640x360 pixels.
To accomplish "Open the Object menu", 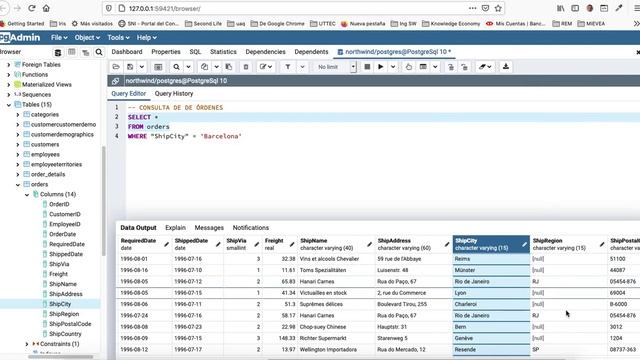I will pos(87,38).
